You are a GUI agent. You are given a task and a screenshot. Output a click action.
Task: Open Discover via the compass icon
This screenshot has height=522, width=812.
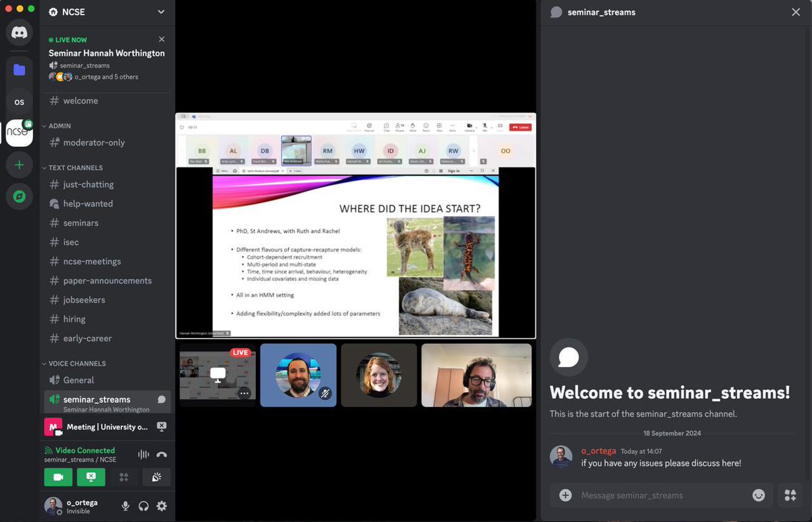tap(19, 196)
